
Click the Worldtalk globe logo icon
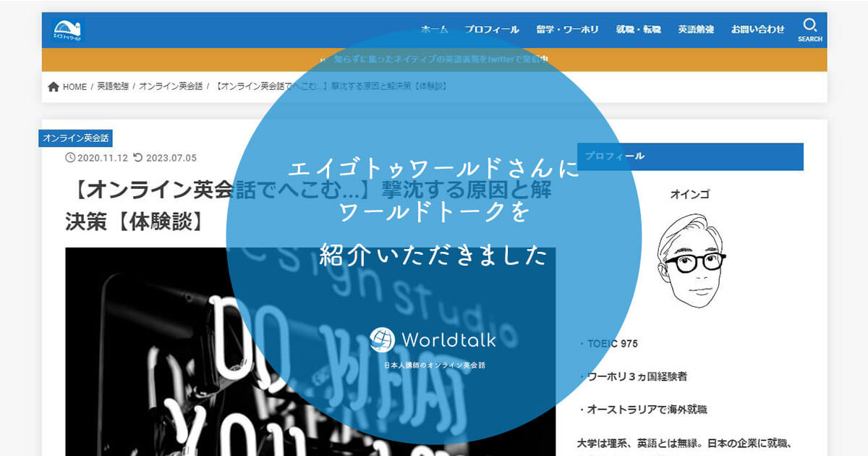[x=382, y=339]
